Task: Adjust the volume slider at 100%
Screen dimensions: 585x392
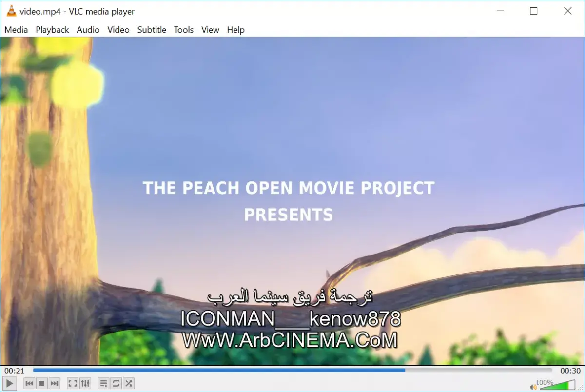Action: tap(558, 385)
